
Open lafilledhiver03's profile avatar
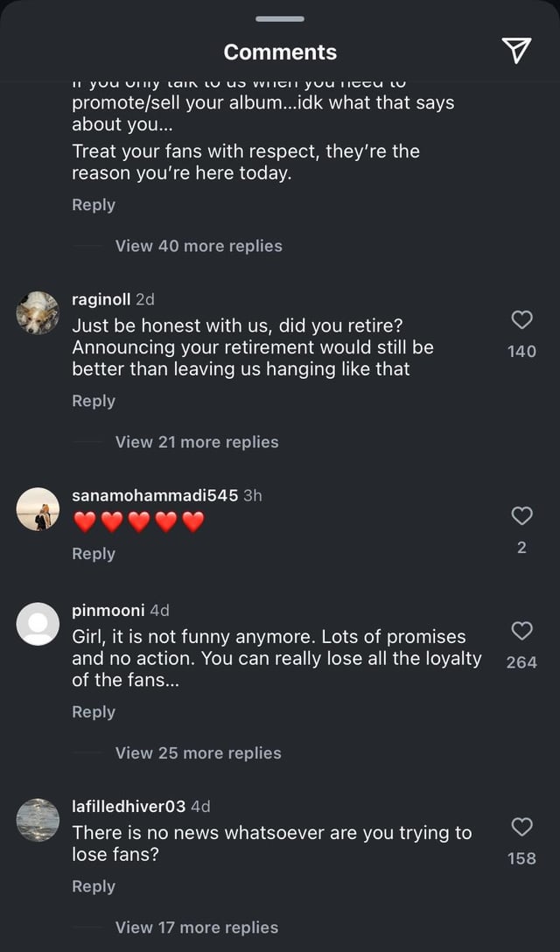click(x=38, y=820)
